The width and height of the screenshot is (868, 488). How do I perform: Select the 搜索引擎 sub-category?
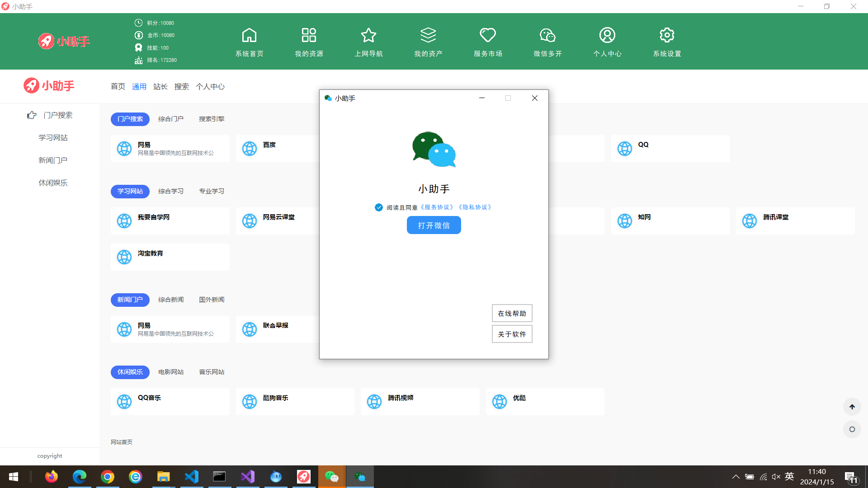tap(212, 119)
